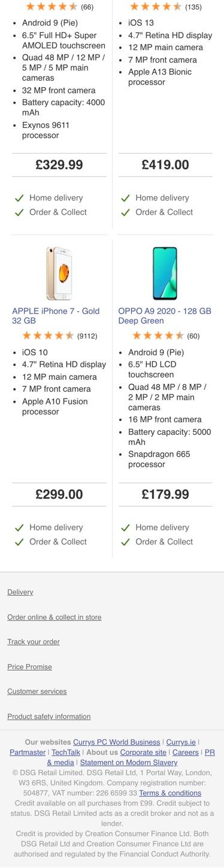Open the Currys.ie website link
This screenshot has height=868, width=224.
point(181,742)
